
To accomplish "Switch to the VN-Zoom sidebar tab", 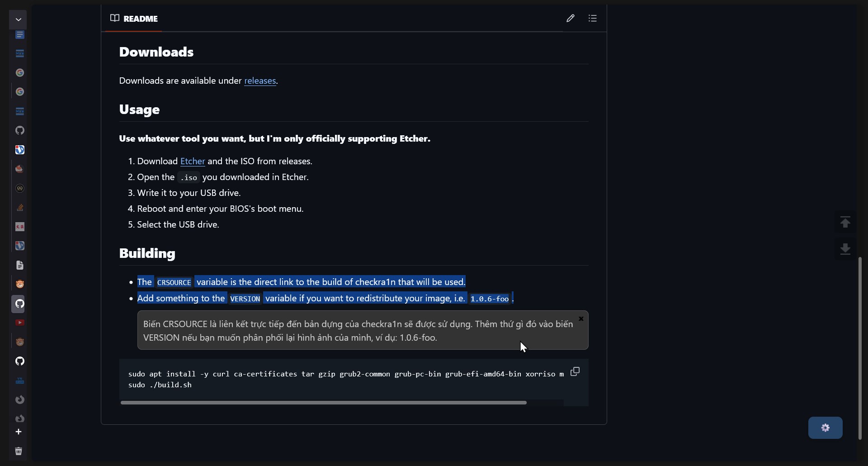I will tap(20, 380).
